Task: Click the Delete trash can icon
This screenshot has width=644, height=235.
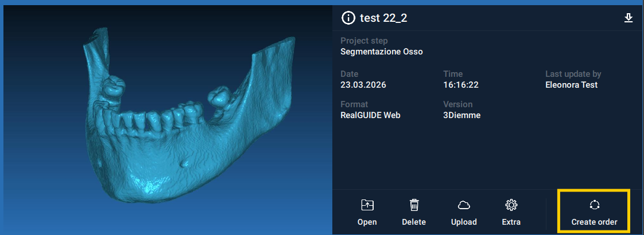Action: click(414, 205)
